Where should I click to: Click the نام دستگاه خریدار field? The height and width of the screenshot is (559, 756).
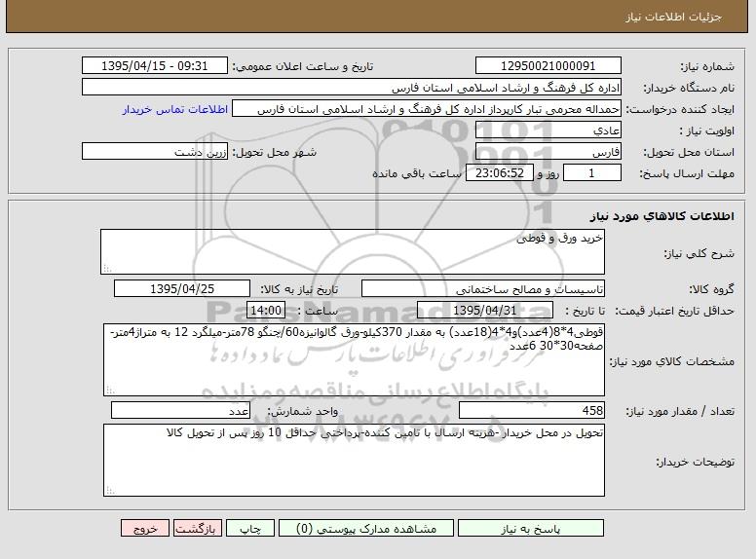point(352,88)
